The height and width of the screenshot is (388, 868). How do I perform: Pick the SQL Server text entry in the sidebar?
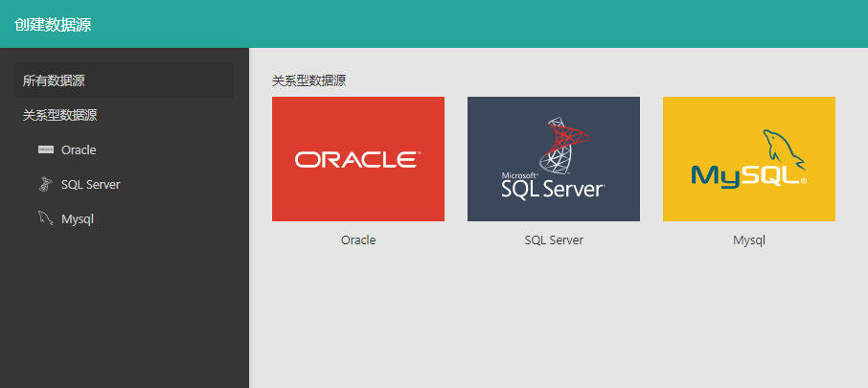click(90, 184)
